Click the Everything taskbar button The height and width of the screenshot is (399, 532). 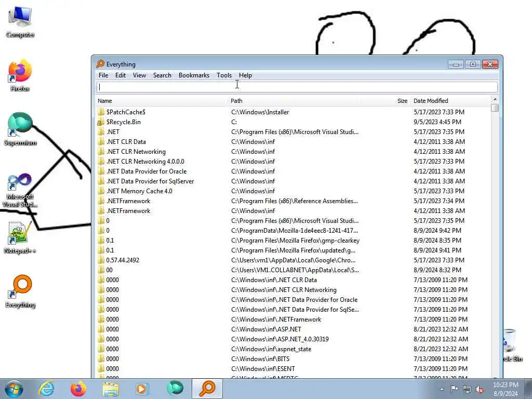click(207, 389)
